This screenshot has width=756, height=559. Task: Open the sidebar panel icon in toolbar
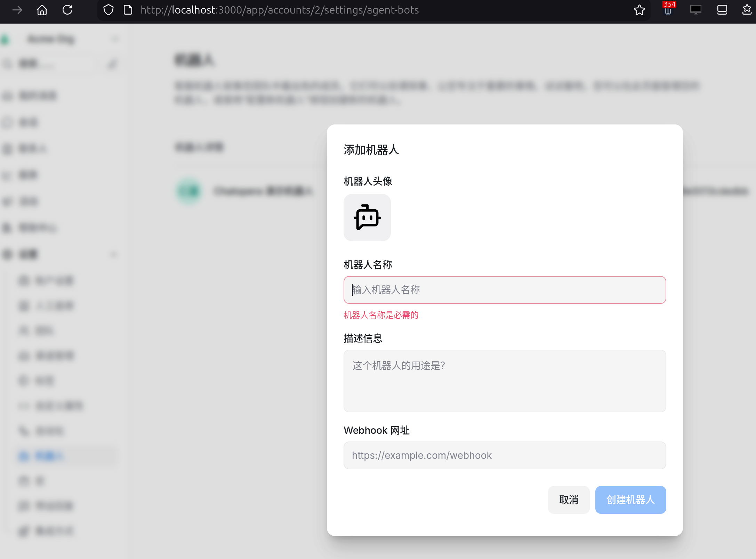[722, 10]
